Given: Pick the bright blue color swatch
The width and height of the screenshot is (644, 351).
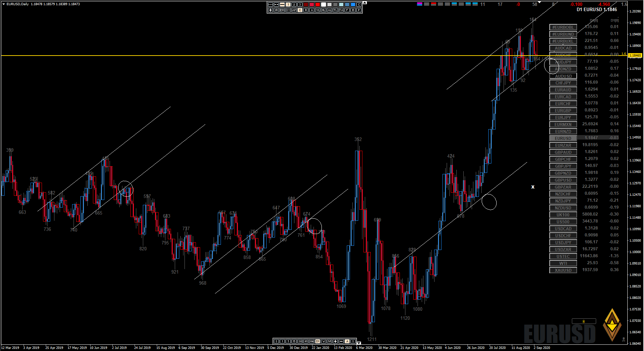Looking at the screenshot, I should point(353,5).
